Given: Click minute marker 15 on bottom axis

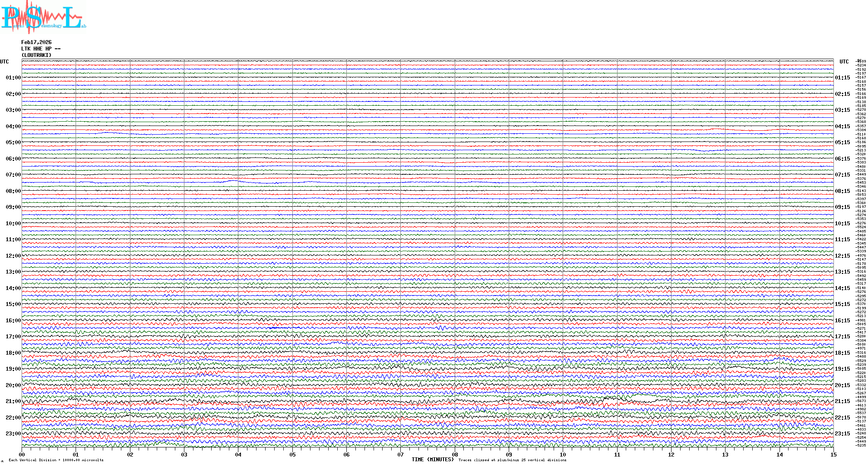Looking at the screenshot, I should pos(833,454).
